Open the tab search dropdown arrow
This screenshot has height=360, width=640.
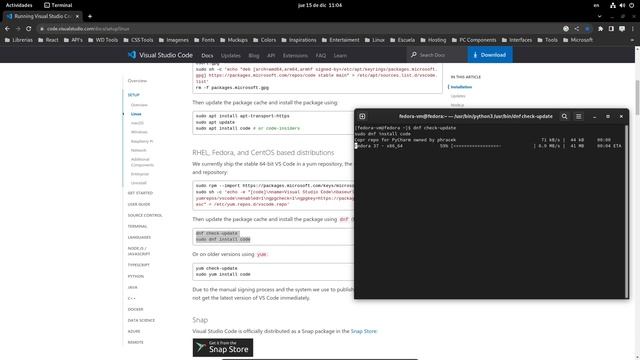tap(599, 16)
